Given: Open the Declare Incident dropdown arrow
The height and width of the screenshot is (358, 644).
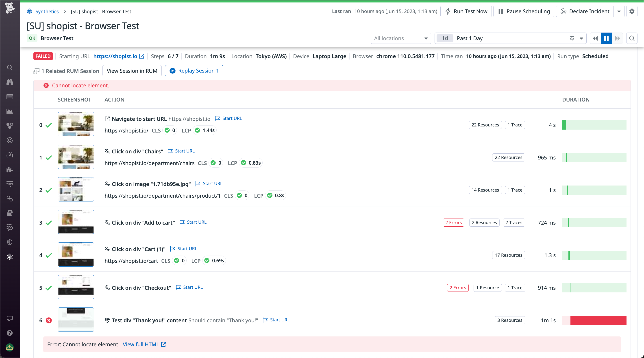Looking at the screenshot, I should pyautogui.click(x=619, y=11).
